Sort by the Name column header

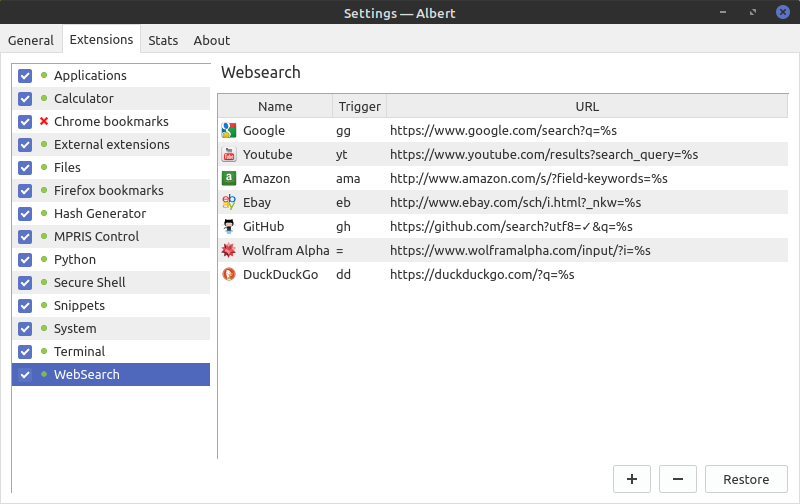[275, 106]
